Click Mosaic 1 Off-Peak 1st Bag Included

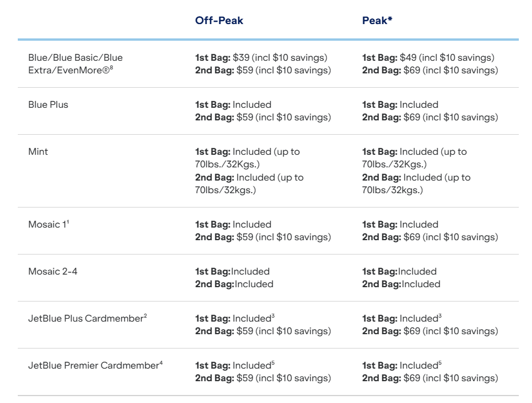(252, 225)
